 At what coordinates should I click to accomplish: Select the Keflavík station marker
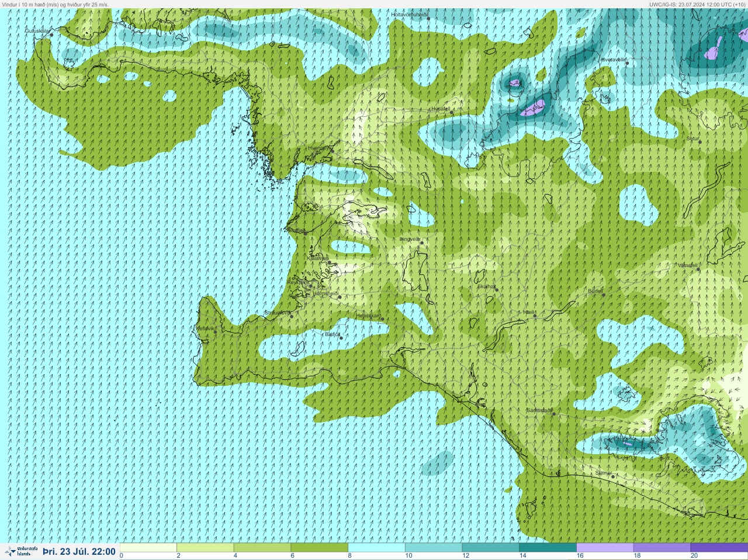215,332
